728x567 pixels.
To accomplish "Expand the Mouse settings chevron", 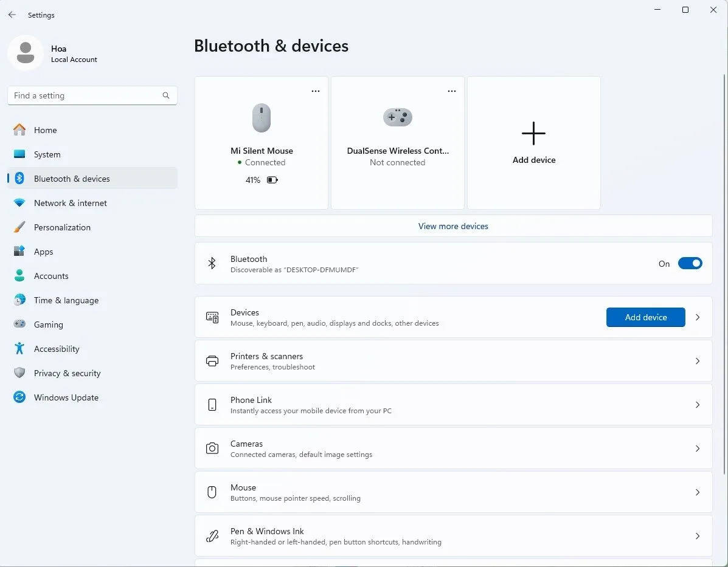I will (x=698, y=492).
